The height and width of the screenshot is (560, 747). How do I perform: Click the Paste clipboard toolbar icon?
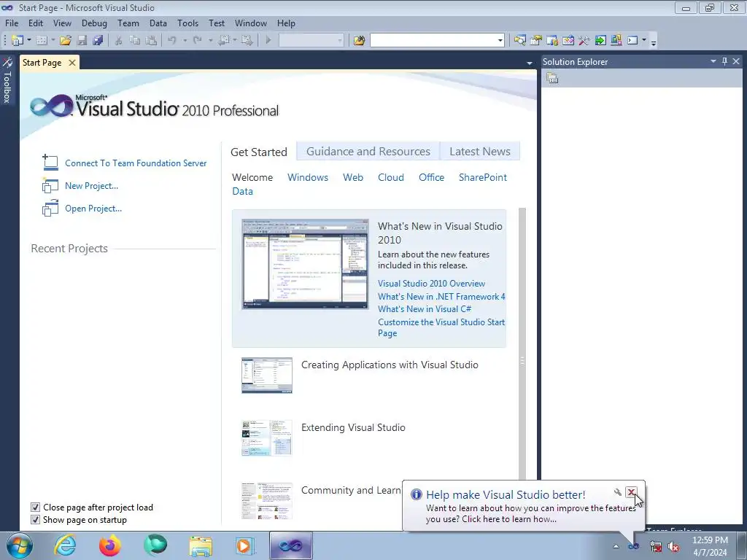(x=151, y=41)
